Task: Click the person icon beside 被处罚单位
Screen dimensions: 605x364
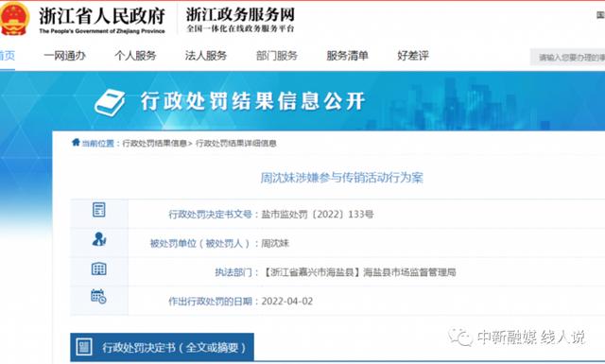Action: click(x=98, y=239)
